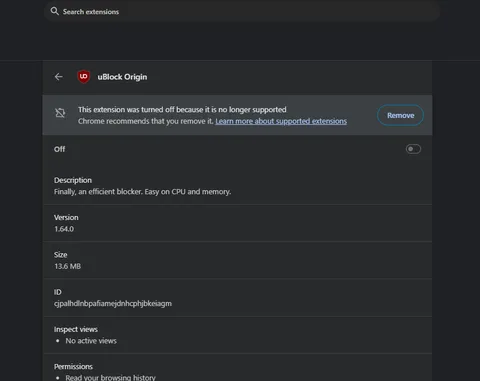Toggle the uBlock Origin extension on
The width and height of the screenshot is (480, 381).
413,149
